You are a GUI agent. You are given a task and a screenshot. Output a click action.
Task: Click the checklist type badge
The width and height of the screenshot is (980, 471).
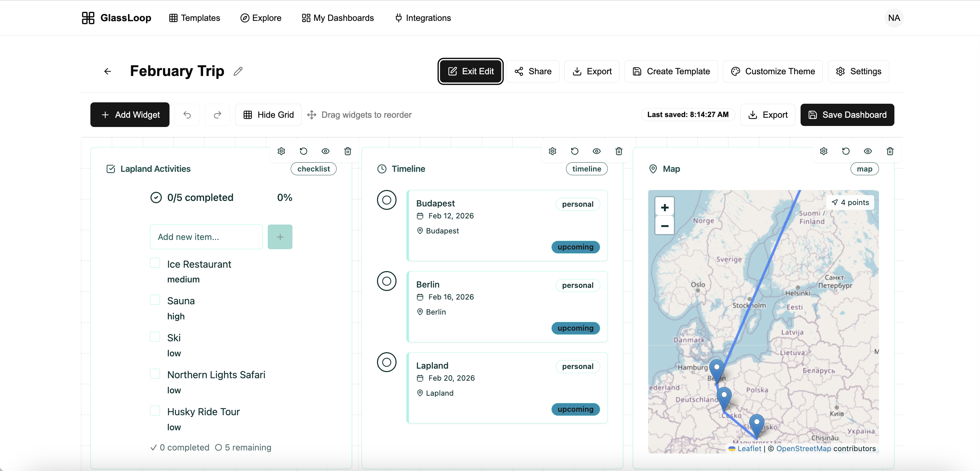(313, 169)
